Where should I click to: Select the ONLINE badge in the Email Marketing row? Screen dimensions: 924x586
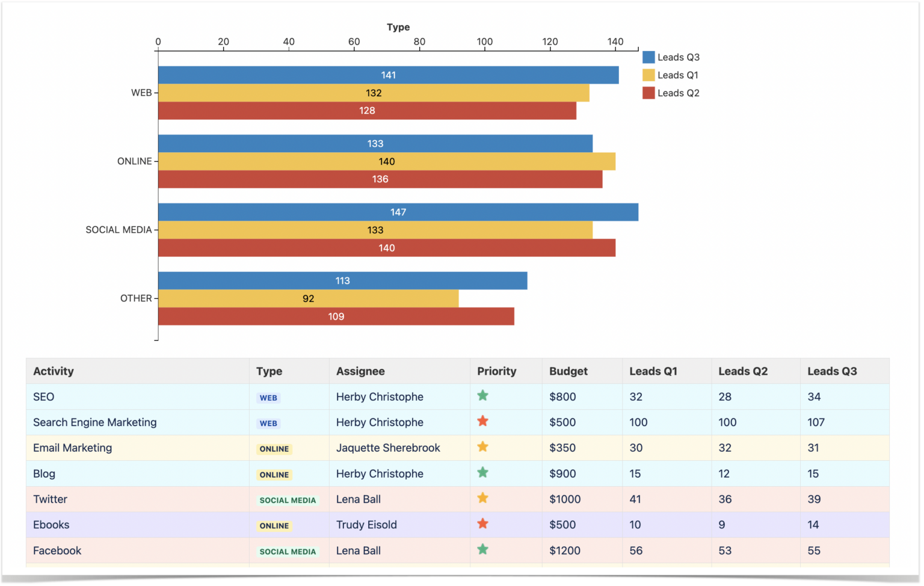(x=274, y=449)
